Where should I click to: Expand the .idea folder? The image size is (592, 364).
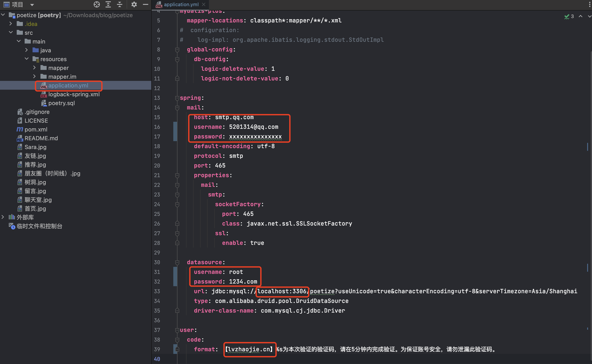point(11,24)
